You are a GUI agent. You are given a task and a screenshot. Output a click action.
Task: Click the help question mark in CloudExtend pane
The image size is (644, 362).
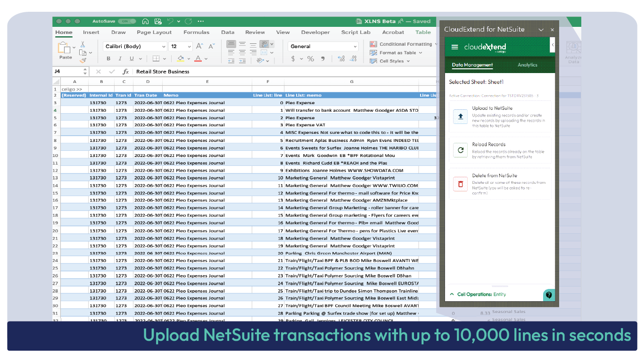tap(549, 295)
